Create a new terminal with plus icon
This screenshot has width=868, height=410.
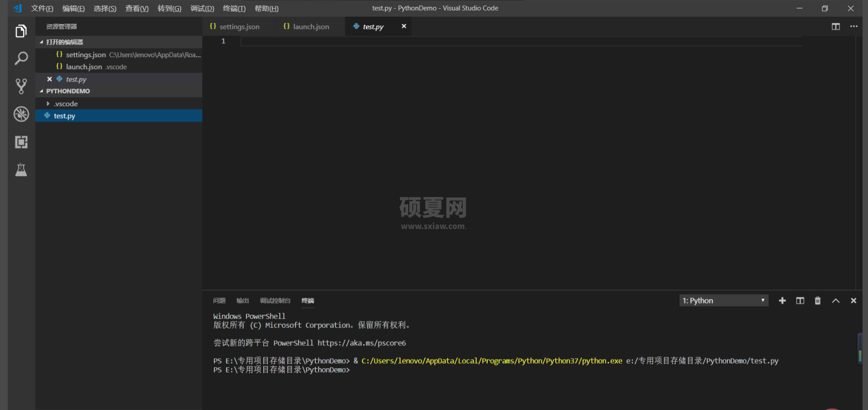[782, 301]
